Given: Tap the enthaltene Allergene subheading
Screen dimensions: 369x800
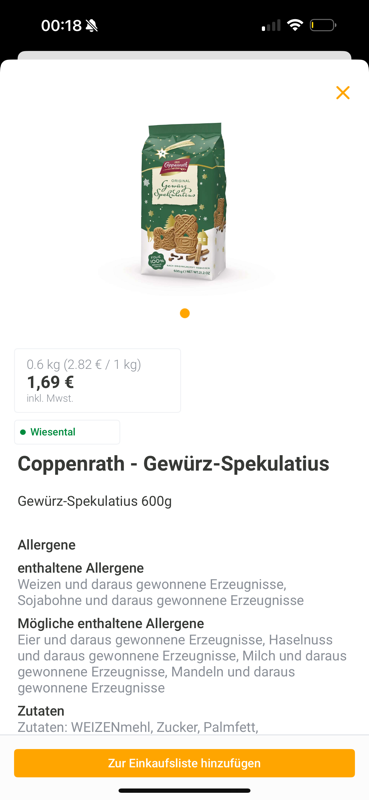Looking at the screenshot, I should tap(81, 568).
